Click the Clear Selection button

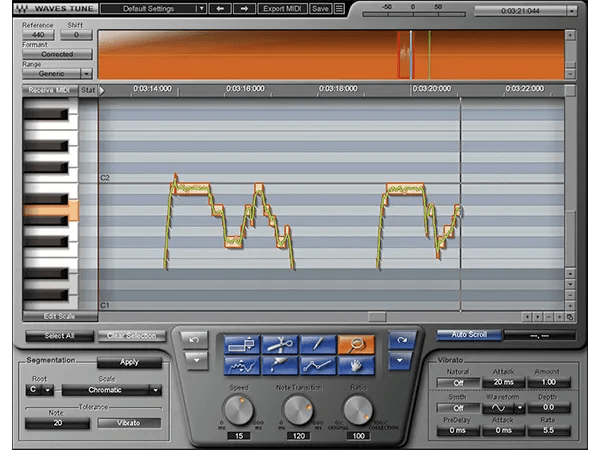[132, 336]
